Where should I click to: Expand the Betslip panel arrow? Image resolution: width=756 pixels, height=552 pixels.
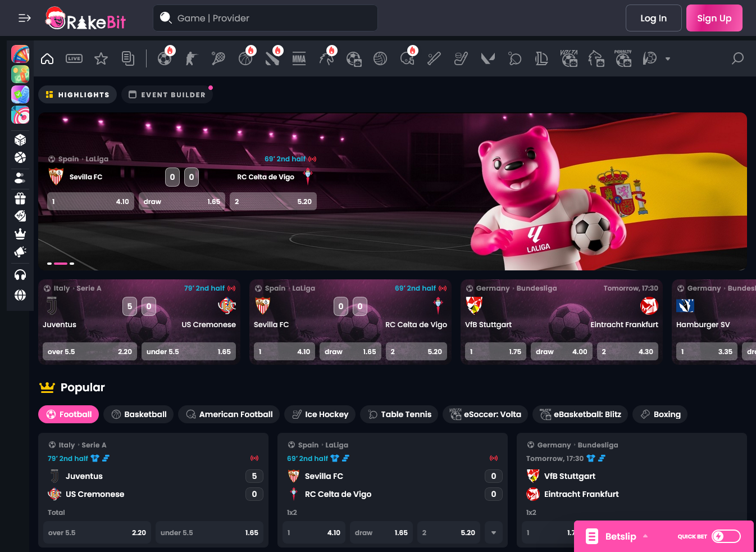(x=645, y=536)
